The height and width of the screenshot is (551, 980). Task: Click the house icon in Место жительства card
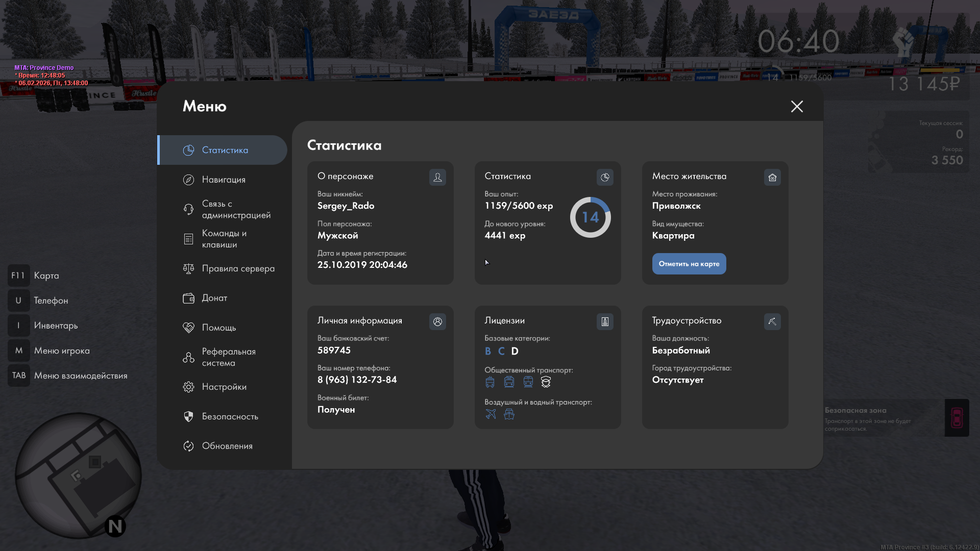pyautogui.click(x=772, y=177)
